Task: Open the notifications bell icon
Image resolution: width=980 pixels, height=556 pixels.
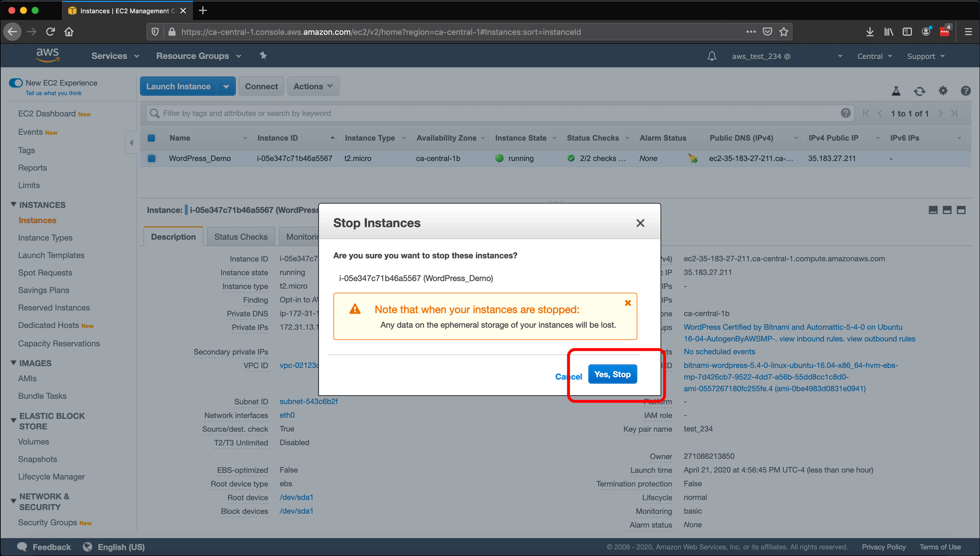Action: pos(712,56)
